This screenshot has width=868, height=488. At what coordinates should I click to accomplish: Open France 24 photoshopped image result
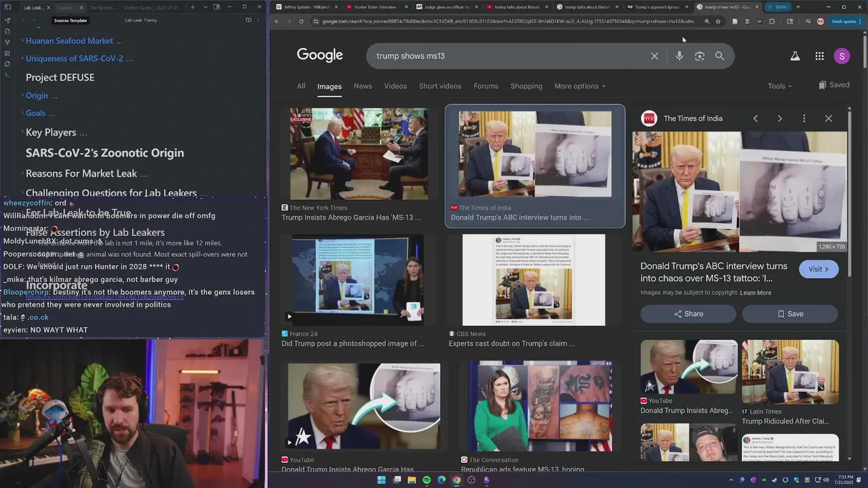tap(357, 280)
